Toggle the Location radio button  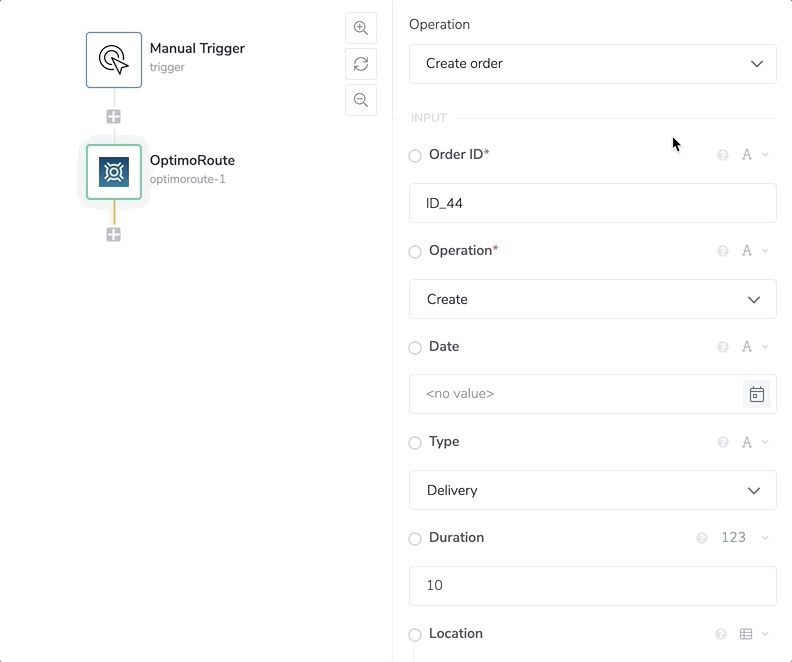click(x=415, y=635)
